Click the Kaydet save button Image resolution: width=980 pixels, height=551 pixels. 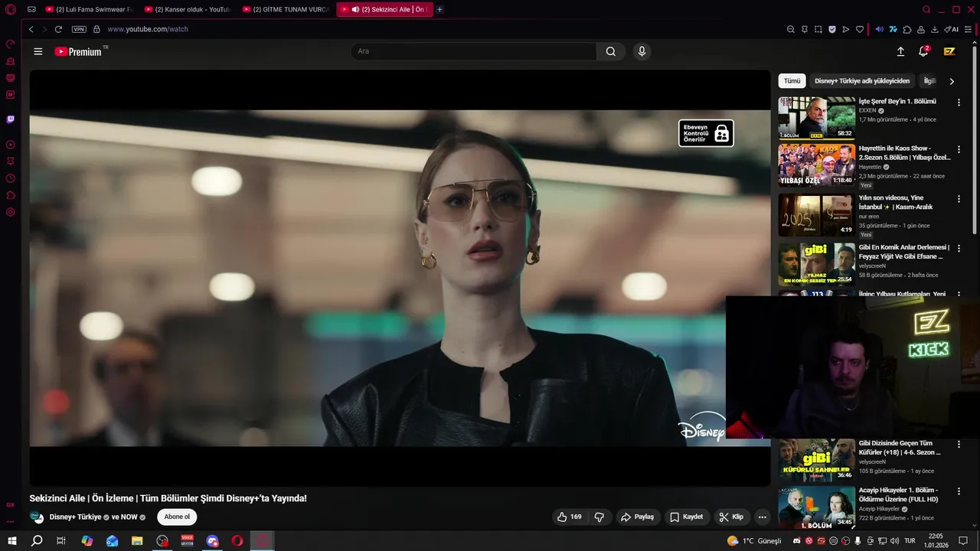687,517
